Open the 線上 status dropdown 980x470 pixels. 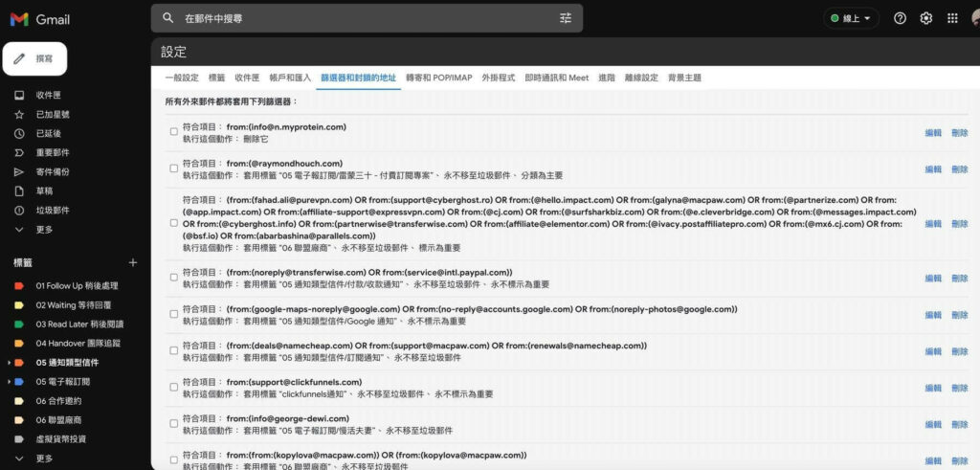pyautogui.click(x=851, y=18)
